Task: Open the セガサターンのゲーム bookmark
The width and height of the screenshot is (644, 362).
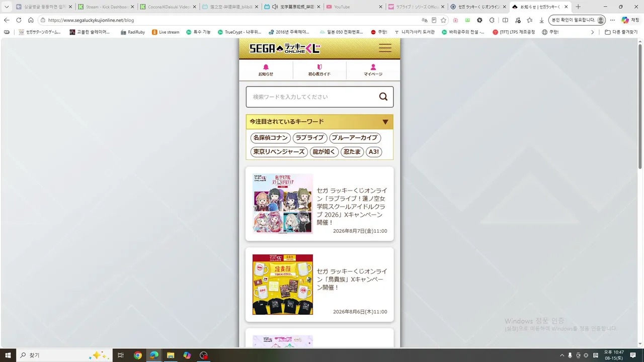Action: (x=39, y=32)
